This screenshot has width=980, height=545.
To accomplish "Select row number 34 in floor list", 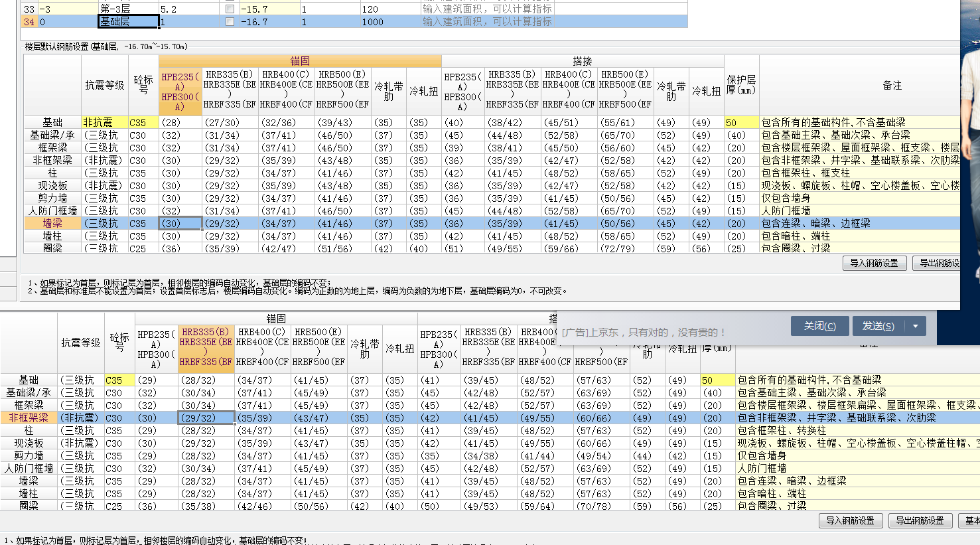I will 29,22.
